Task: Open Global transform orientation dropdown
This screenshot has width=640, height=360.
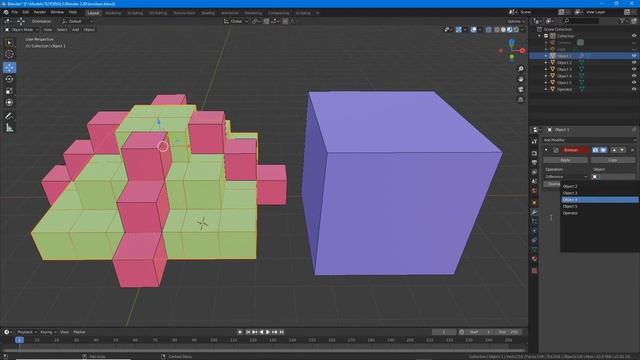Action: pyautogui.click(x=236, y=21)
